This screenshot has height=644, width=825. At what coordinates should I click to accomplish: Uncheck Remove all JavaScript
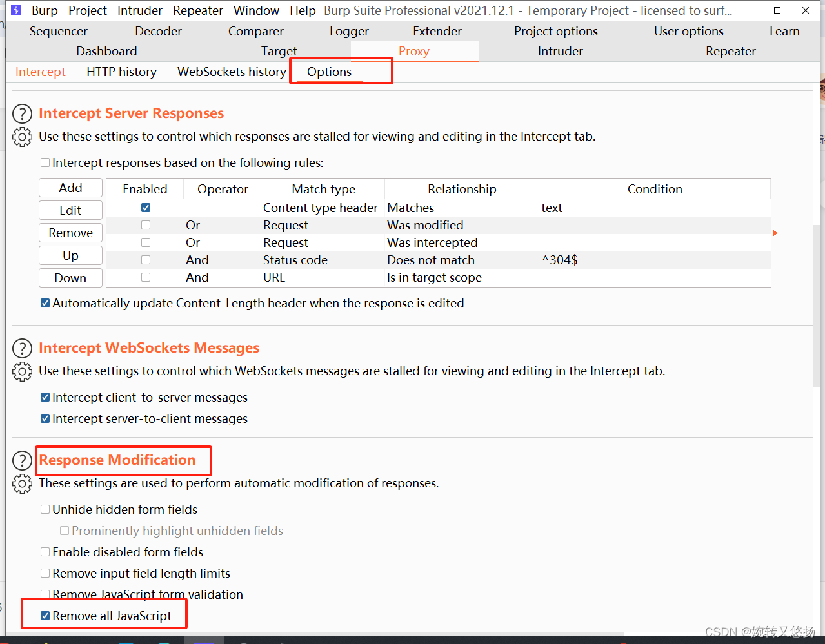click(x=45, y=616)
